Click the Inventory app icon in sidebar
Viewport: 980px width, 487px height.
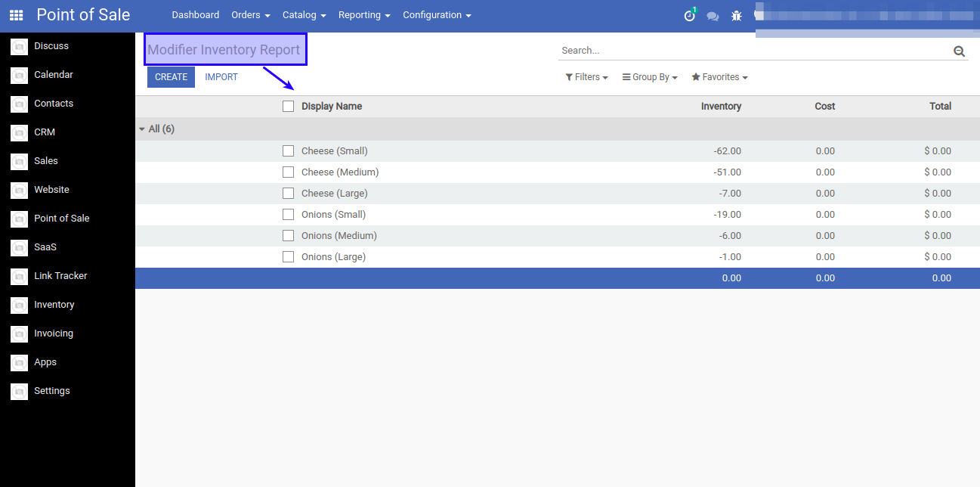click(19, 305)
